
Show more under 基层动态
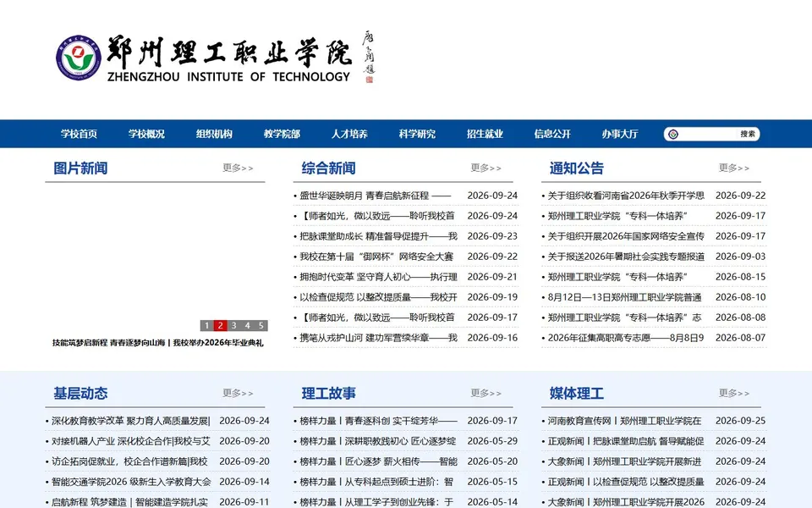click(x=238, y=393)
